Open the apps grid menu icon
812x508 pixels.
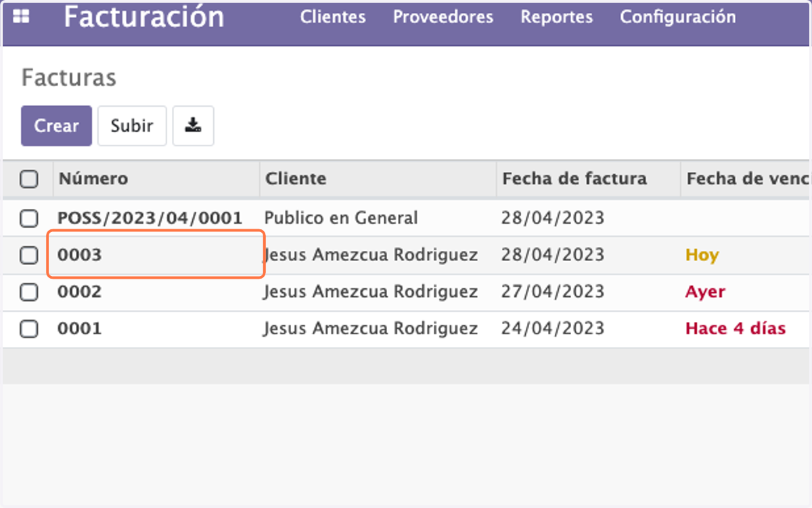coord(21,16)
